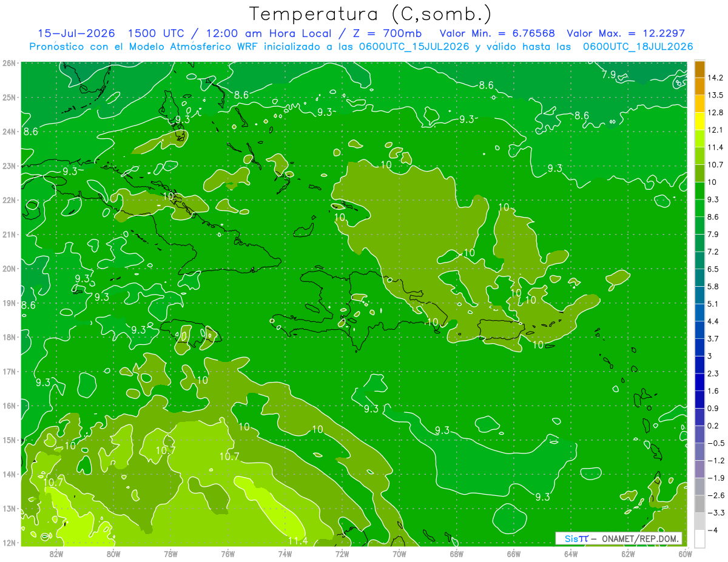Click the '-0.5' value on the colorbar legend
This screenshot has height=562, width=728.
[x=716, y=443]
